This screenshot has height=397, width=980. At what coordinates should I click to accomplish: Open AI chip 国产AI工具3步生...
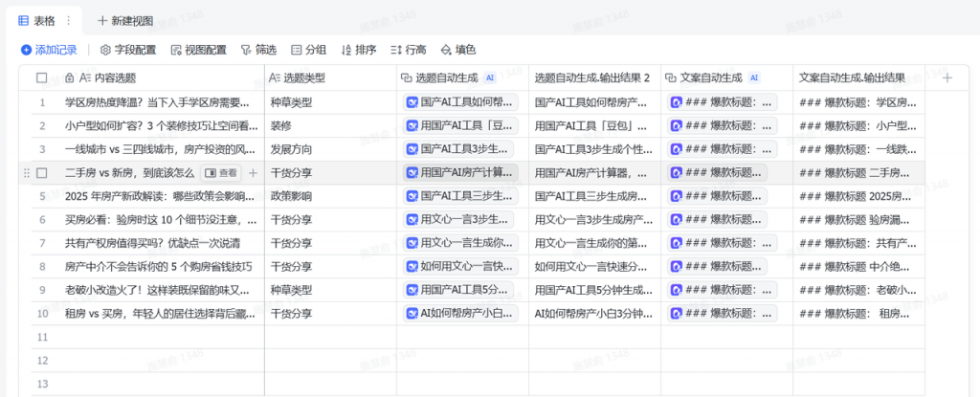coord(460,149)
